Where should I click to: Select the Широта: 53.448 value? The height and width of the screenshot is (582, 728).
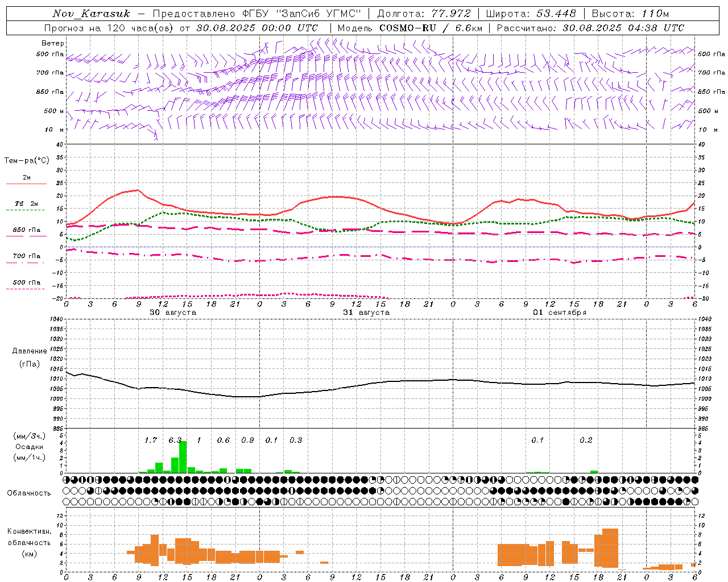tap(531, 14)
